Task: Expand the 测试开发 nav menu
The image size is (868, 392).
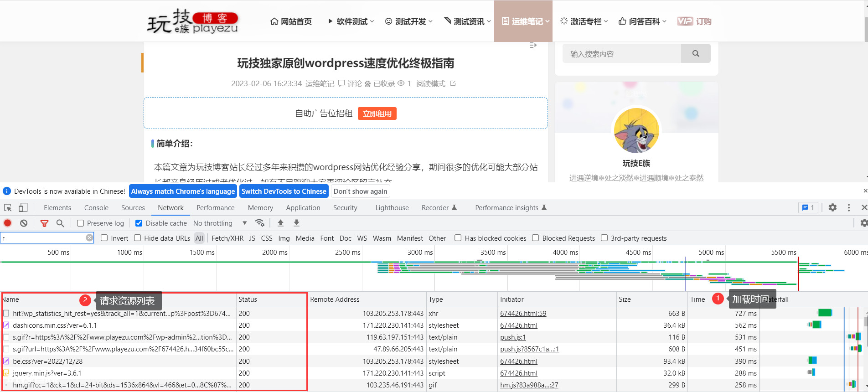Action: click(x=409, y=21)
